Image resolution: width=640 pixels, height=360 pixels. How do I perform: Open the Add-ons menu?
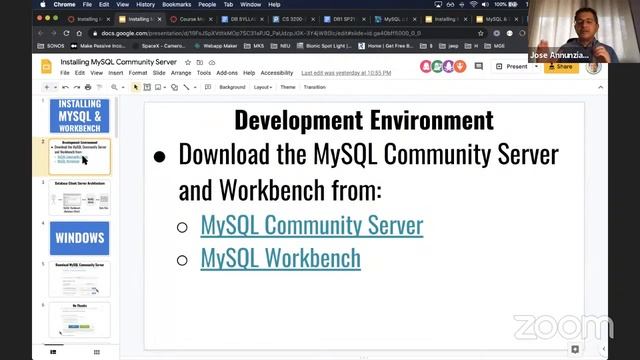pyautogui.click(x=227, y=73)
